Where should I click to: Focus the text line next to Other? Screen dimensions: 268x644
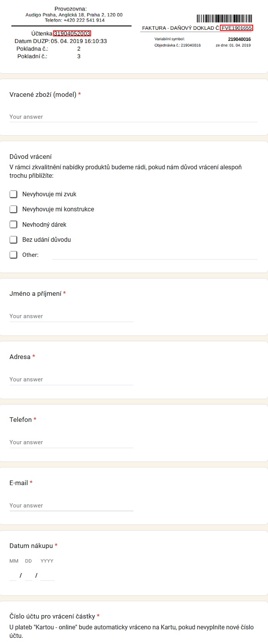[155, 255]
